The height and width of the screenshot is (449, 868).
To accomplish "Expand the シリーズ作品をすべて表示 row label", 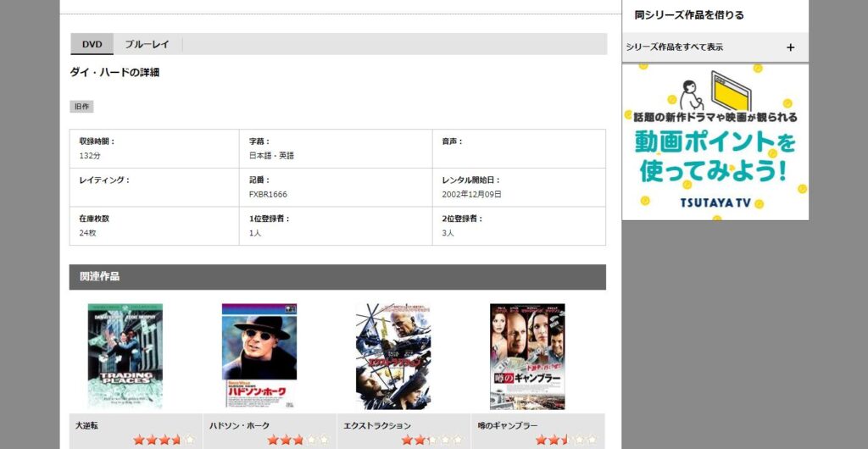I will 675,47.
